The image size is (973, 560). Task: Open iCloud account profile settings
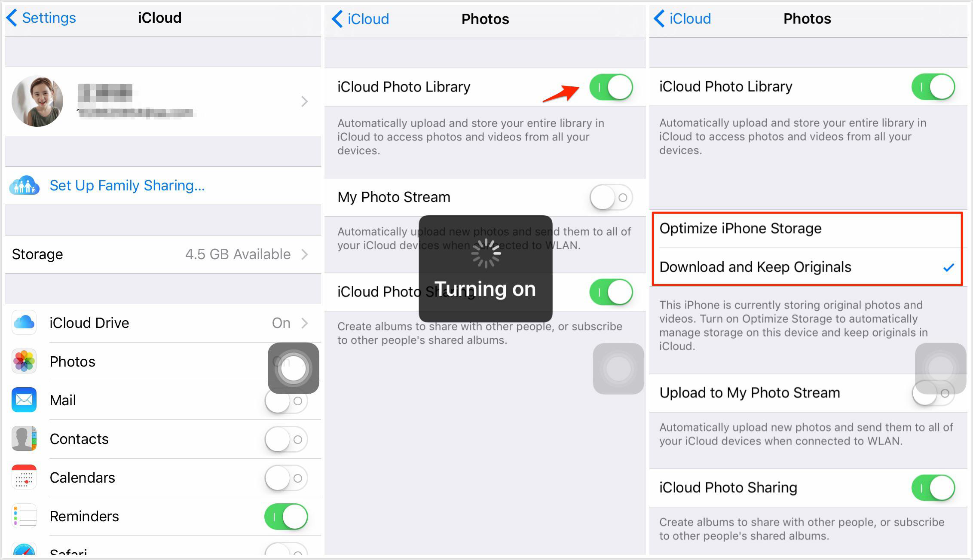point(160,101)
